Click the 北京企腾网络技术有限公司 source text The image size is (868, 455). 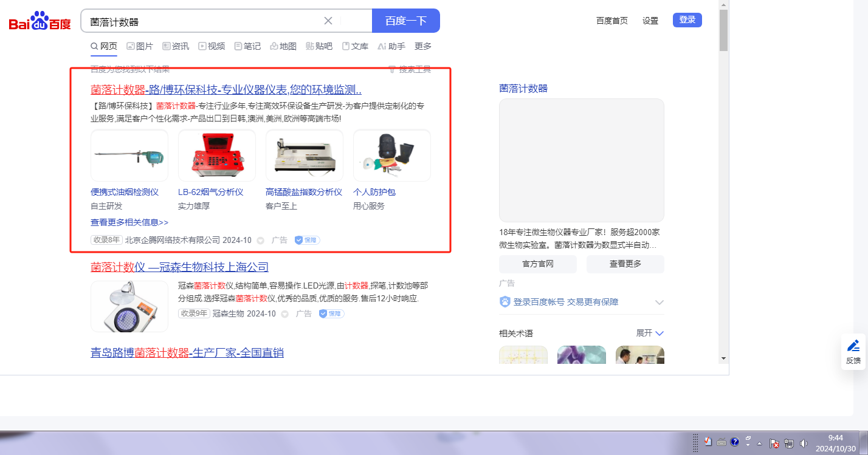click(173, 240)
